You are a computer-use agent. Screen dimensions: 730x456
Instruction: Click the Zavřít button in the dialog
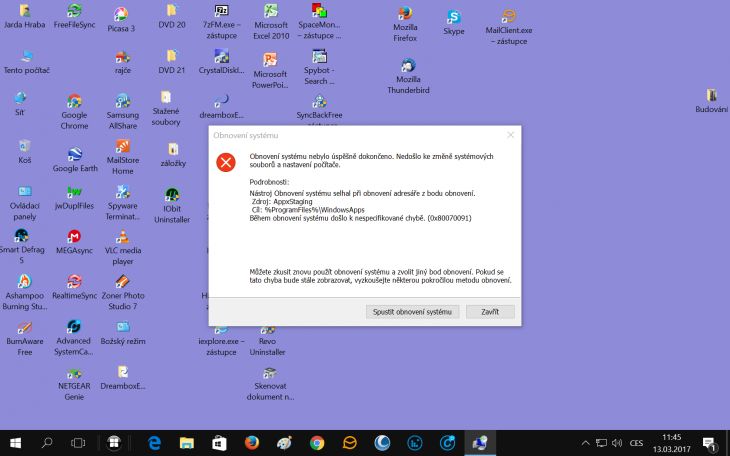coord(490,312)
